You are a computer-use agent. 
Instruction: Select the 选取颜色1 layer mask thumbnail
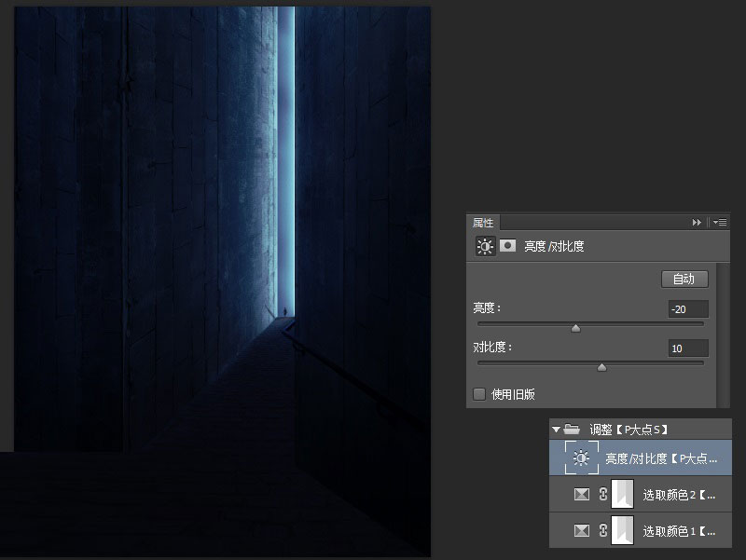[622, 530]
